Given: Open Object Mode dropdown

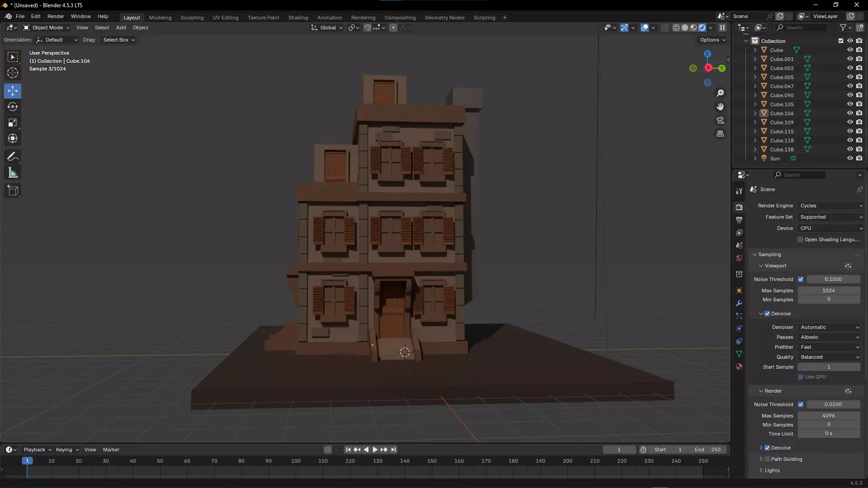Looking at the screenshot, I should click(46, 28).
